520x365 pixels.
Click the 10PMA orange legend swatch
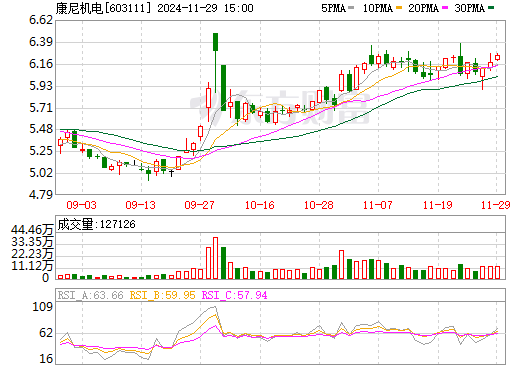(x=399, y=8)
